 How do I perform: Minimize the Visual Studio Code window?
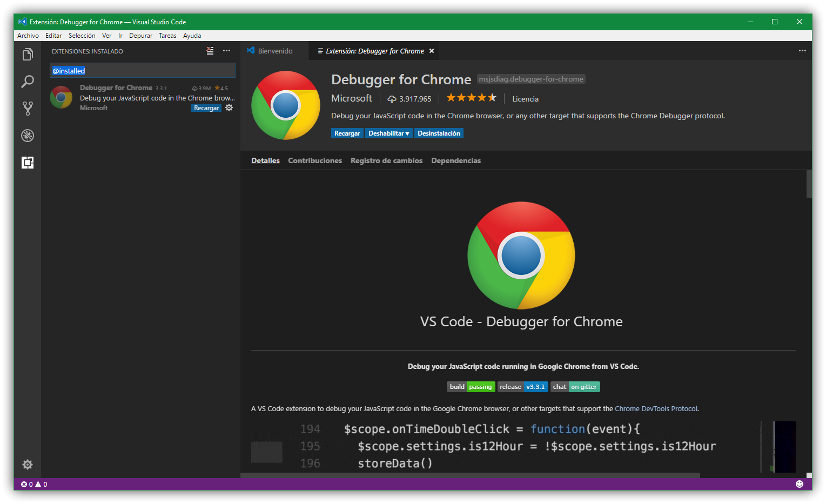click(x=750, y=22)
